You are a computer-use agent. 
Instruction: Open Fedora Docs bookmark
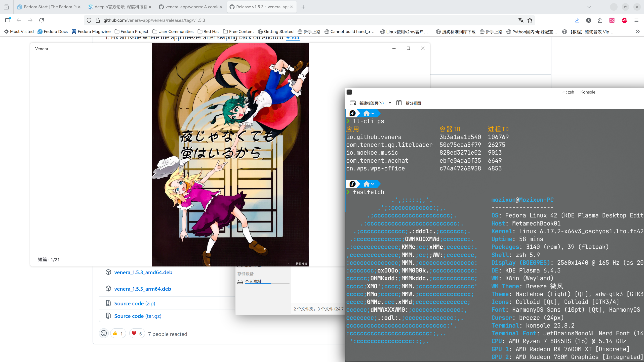point(53,31)
